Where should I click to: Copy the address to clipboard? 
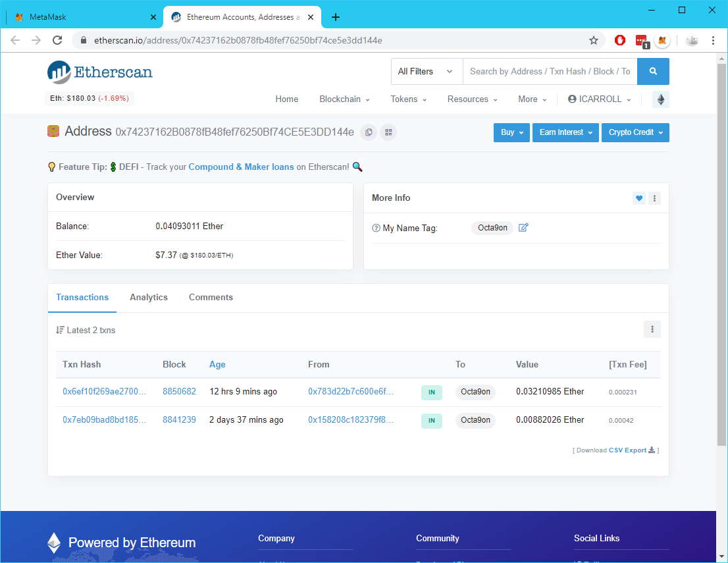tap(369, 132)
